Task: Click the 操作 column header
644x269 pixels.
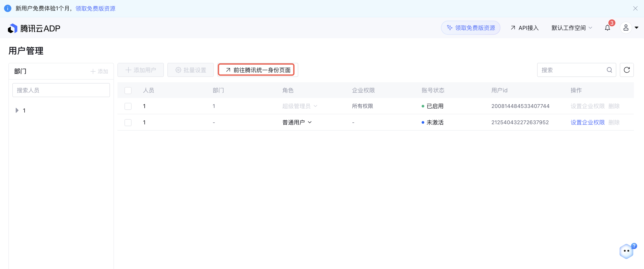Action: tap(576, 90)
